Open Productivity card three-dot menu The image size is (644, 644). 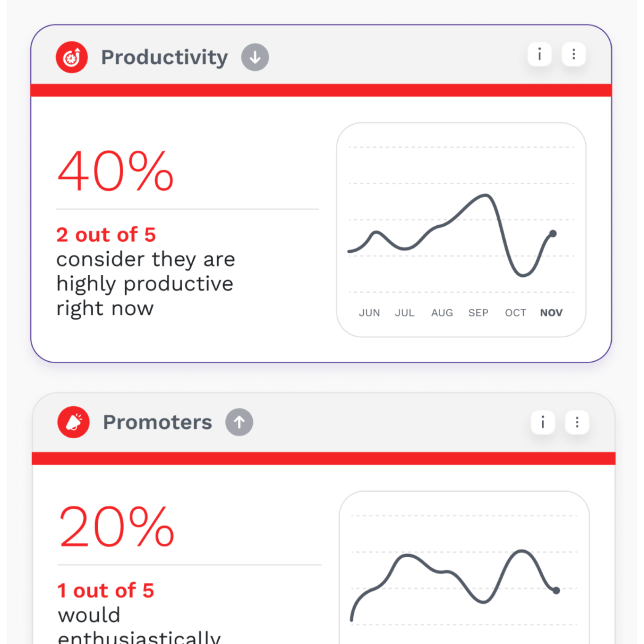[x=573, y=54]
